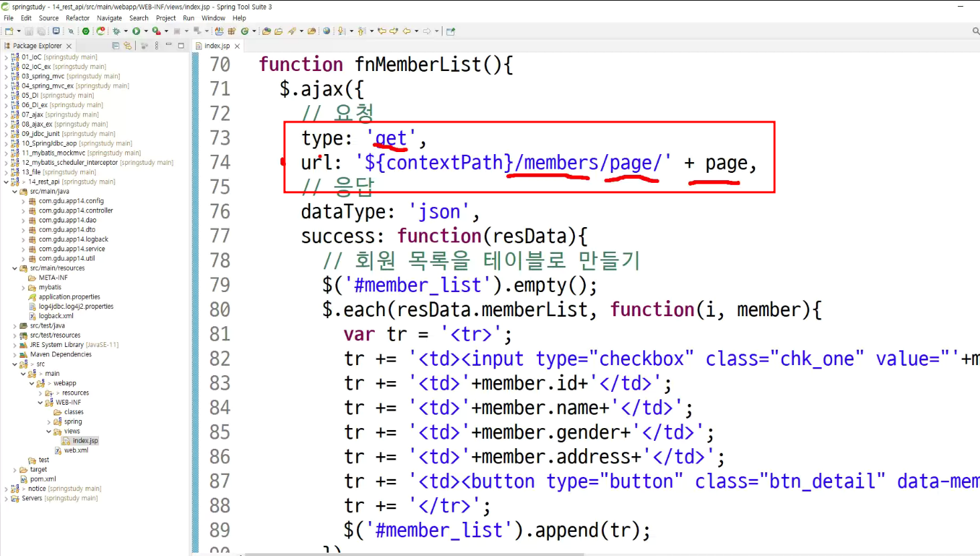Select logback.xml in the tree
Viewport: 980px width, 556px height.
pyautogui.click(x=56, y=316)
